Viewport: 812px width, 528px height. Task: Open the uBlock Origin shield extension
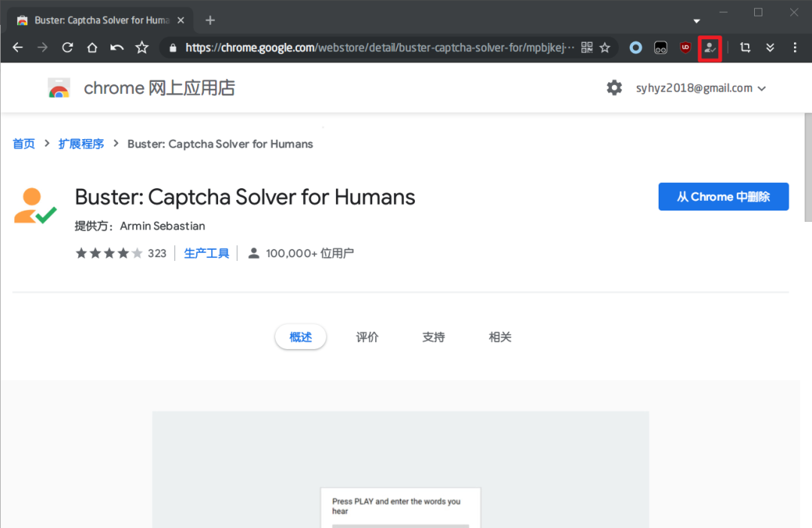point(685,47)
